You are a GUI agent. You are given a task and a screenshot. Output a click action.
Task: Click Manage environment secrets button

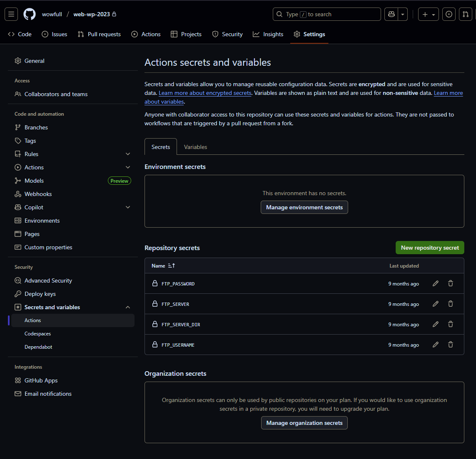pyautogui.click(x=304, y=207)
